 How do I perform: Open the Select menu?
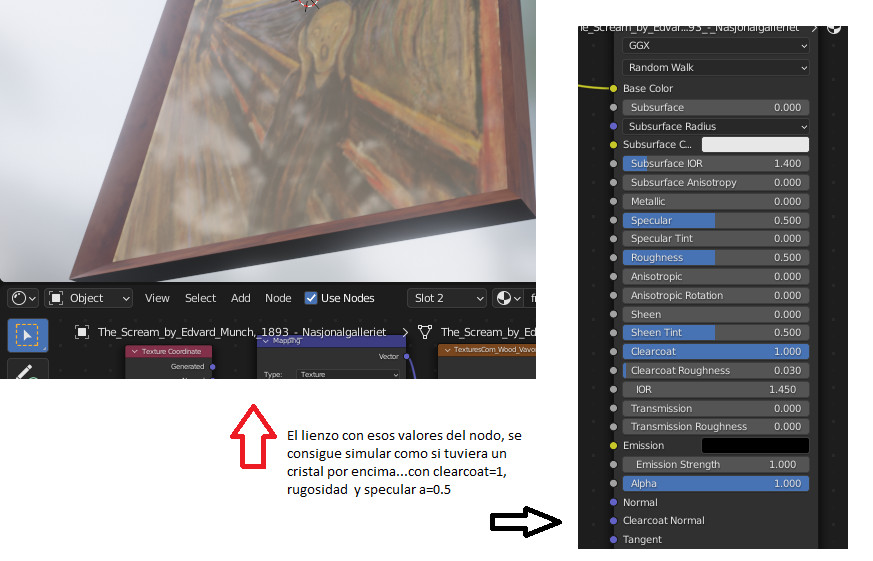point(200,298)
